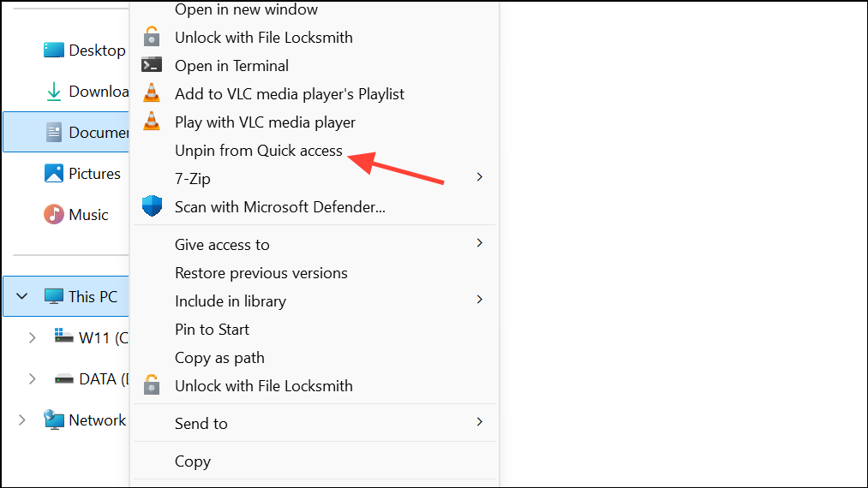Screen dimensions: 868x488
Task: Expand the W11 drive node
Action: (x=32, y=337)
